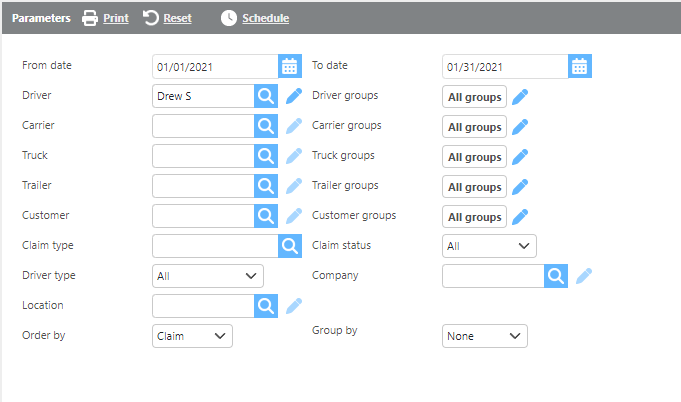Click the pencil icon beside Driver field
Image resolution: width=681 pixels, height=402 pixels.
tap(293, 96)
